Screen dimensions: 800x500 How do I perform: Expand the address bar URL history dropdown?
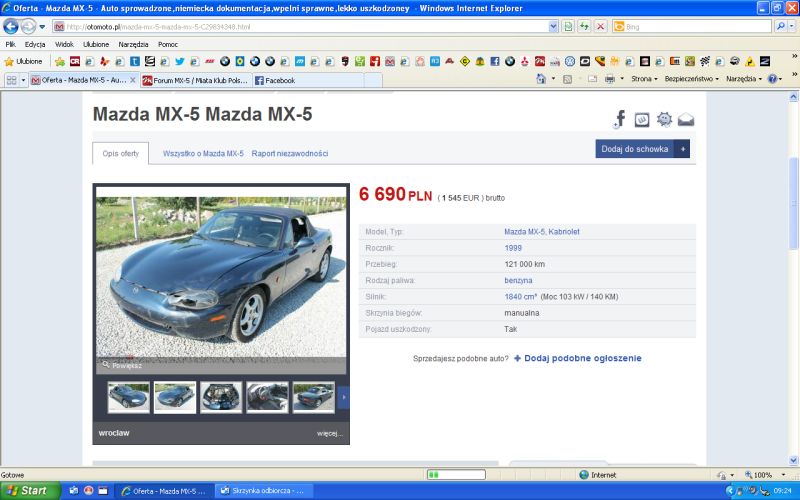click(x=553, y=27)
